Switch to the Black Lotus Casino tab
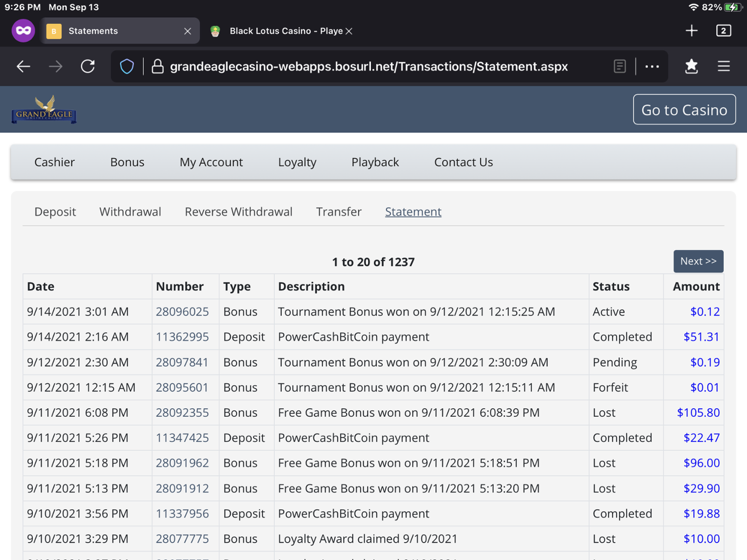Viewport: 747px width, 560px height. click(x=286, y=31)
